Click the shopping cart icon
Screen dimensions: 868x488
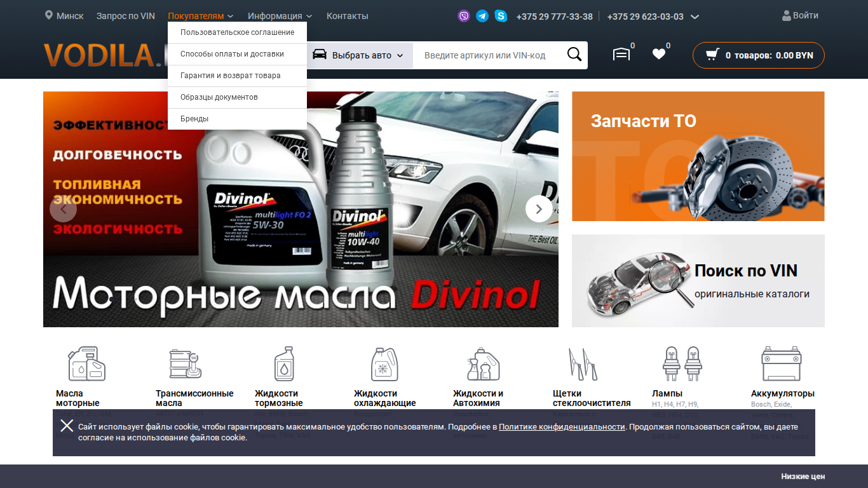[x=712, y=55]
